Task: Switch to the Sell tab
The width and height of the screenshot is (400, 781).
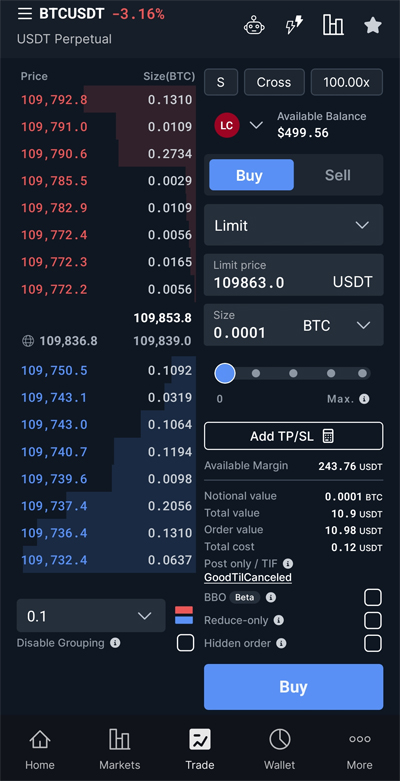Action: tap(338, 175)
